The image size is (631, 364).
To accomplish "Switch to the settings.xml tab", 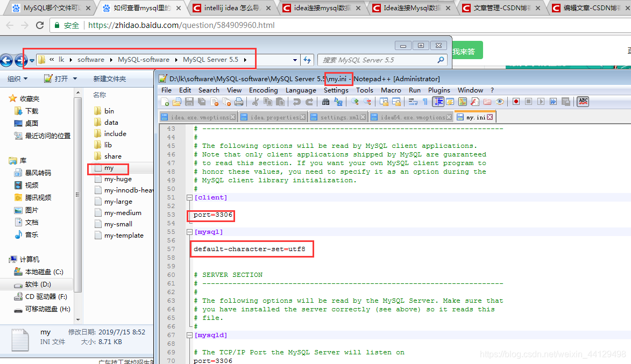I will click(338, 117).
